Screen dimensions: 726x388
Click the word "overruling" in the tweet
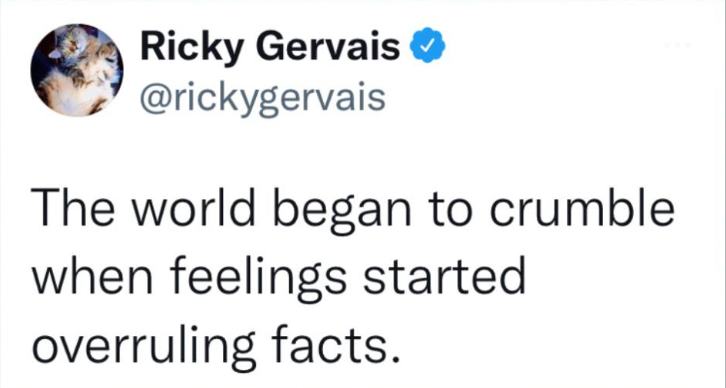click(x=144, y=347)
